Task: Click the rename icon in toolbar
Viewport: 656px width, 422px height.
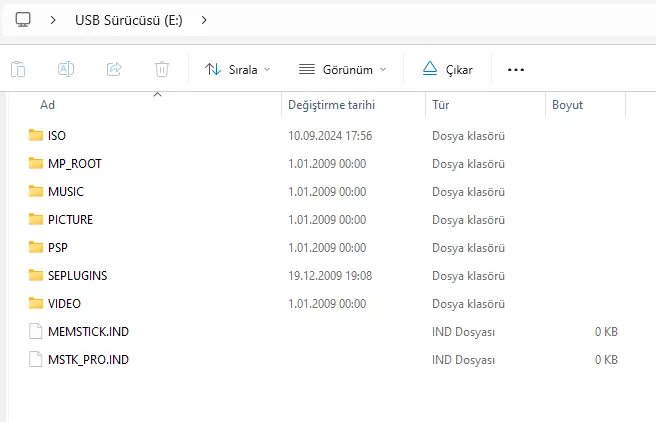Action: [66, 69]
